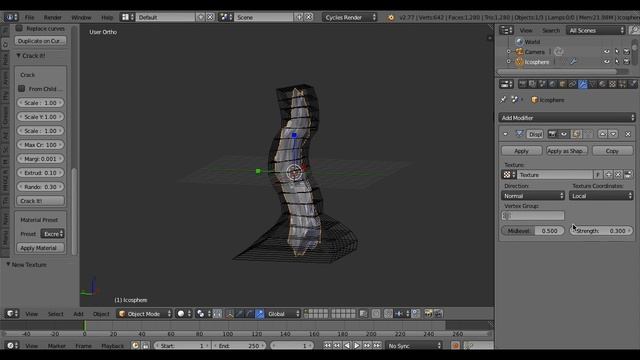Open timeline Playback menu

click(x=112, y=345)
